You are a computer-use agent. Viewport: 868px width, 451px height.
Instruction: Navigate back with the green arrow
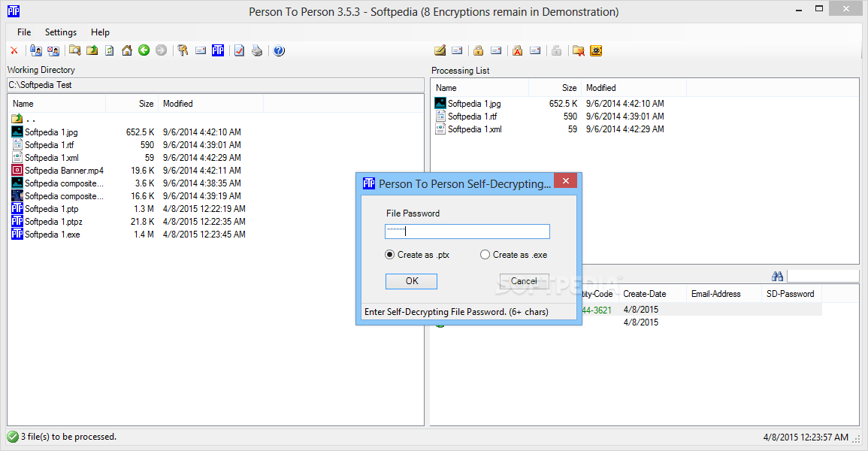tap(144, 51)
